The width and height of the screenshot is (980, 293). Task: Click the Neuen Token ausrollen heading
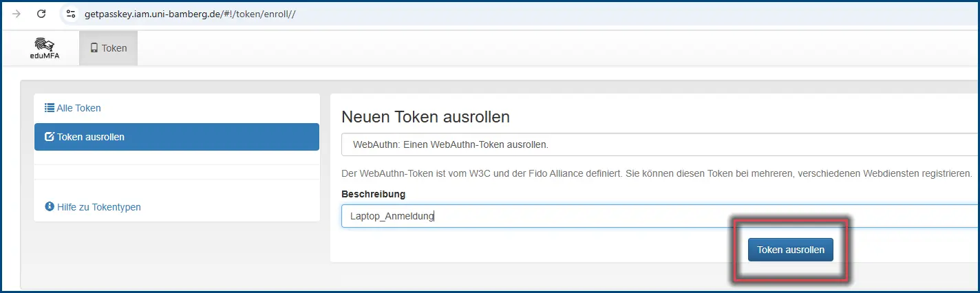click(x=425, y=117)
